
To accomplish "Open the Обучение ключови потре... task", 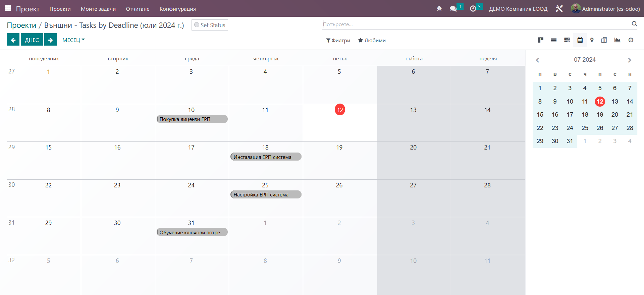I will pos(192,232).
